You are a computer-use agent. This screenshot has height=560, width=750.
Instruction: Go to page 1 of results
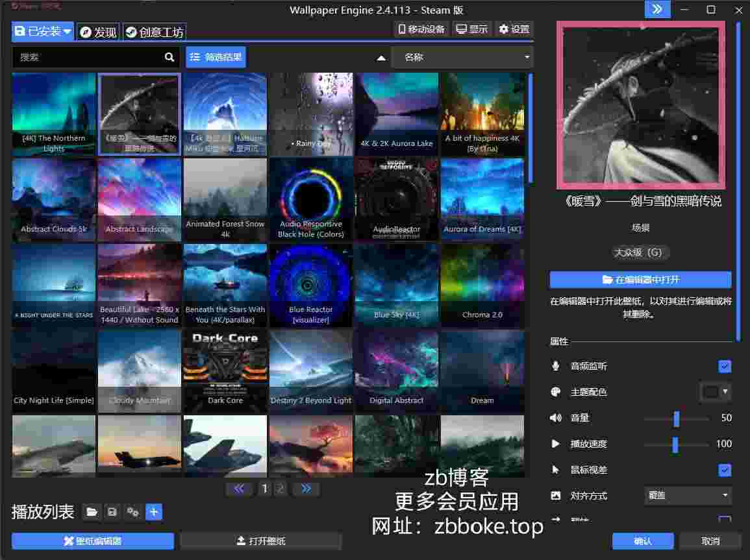[264, 489]
